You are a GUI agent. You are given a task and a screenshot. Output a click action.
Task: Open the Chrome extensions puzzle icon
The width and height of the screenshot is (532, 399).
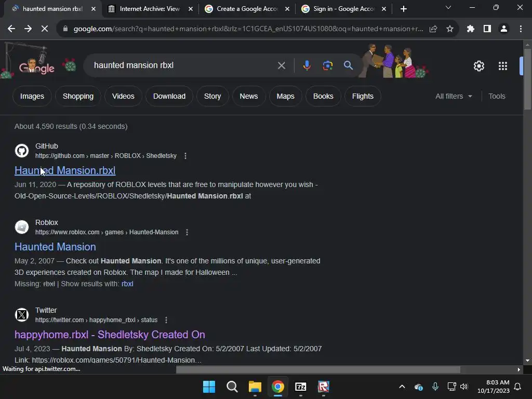coord(471,29)
